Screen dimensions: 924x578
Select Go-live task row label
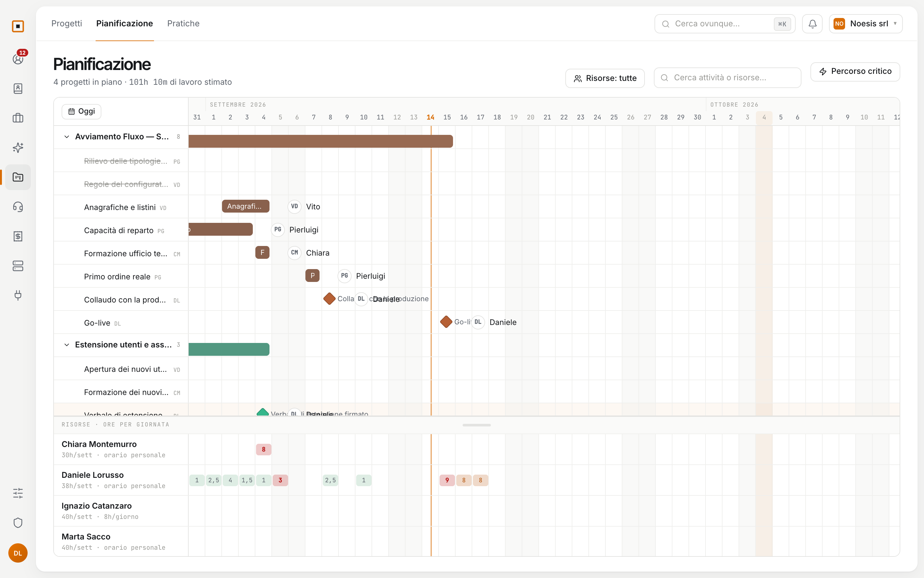tap(97, 323)
